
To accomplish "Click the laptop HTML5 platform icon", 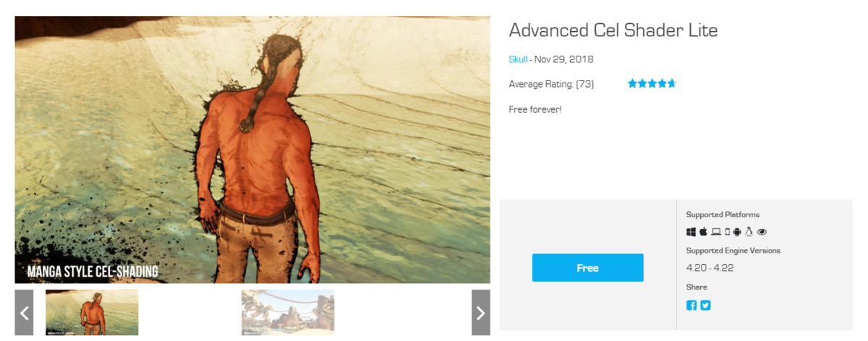I will coord(716,232).
